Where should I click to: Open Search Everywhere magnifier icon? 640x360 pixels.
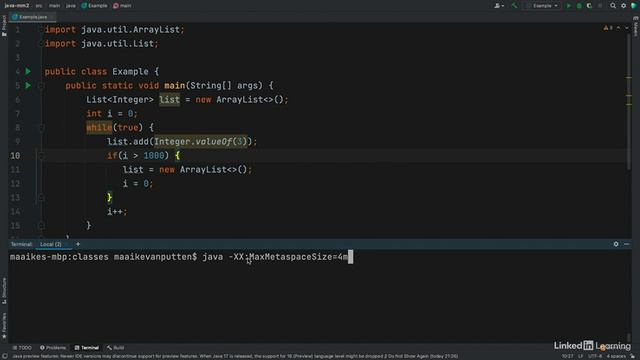pyautogui.click(x=613, y=6)
